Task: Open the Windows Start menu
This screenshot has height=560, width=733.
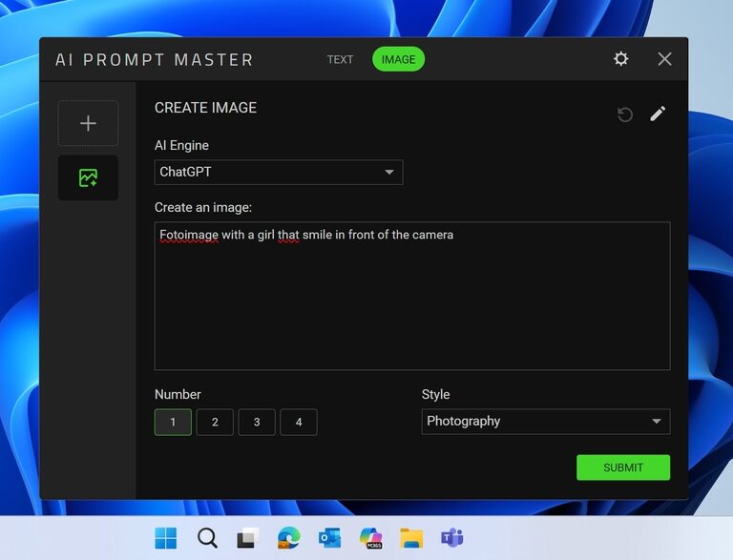Action: (166, 538)
